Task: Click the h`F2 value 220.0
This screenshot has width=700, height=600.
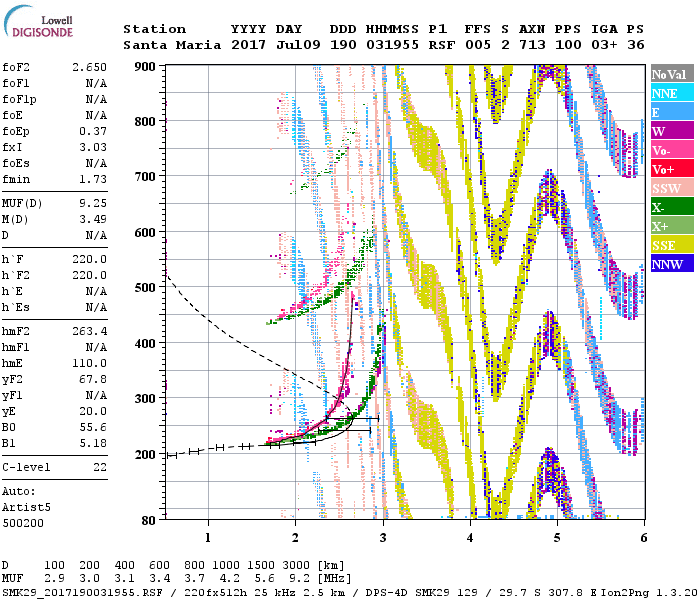Action: coord(89,275)
